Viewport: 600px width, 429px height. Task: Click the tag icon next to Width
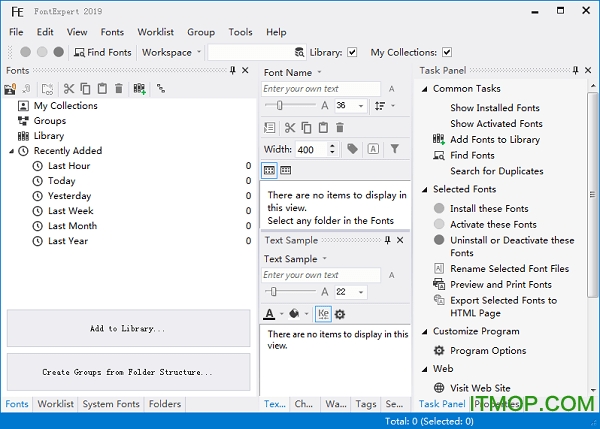(352, 149)
